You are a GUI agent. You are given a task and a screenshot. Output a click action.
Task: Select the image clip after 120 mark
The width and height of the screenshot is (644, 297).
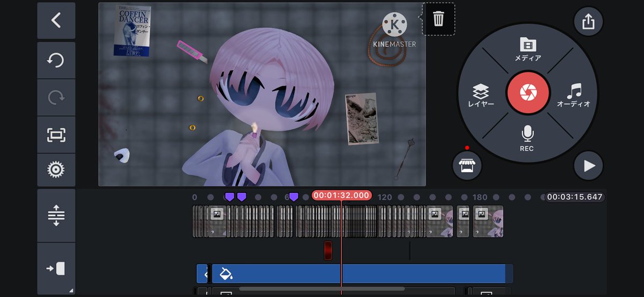click(439, 221)
